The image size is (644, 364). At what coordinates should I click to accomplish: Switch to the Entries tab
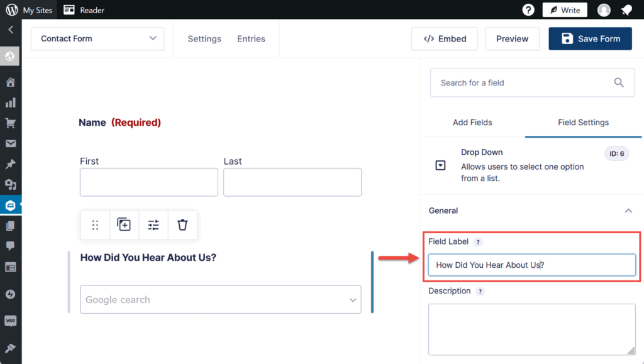click(x=251, y=38)
